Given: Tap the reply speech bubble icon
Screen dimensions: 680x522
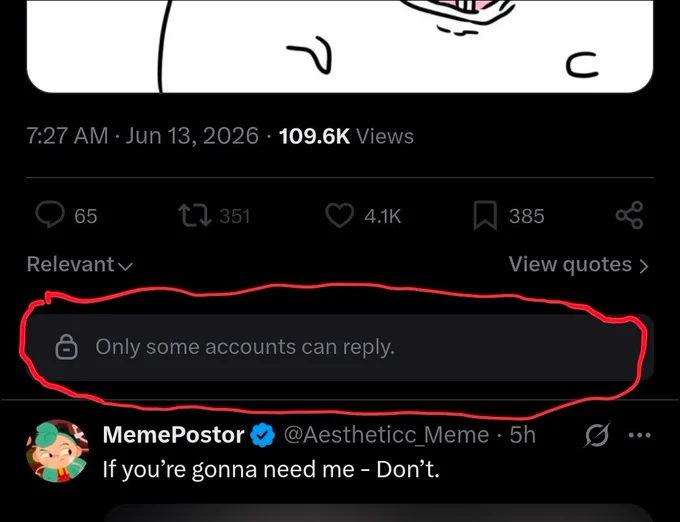Looking at the screenshot, I should point(50,215).
